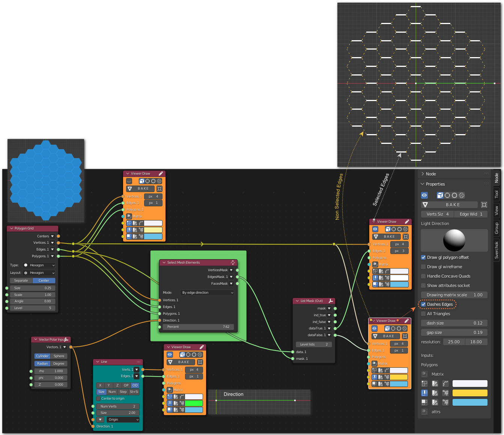Image resolution: width=504 pixels, height=435 pixels.
Task: Switch to the Node sidebar tab
Action: [496, 178]
